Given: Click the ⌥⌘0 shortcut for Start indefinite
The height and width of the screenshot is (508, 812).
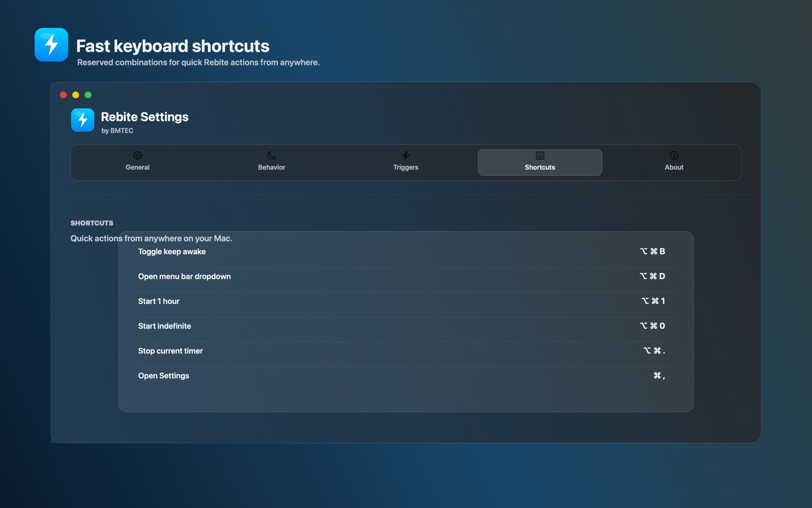Looking at the screenshot, I should pos(652,326).
